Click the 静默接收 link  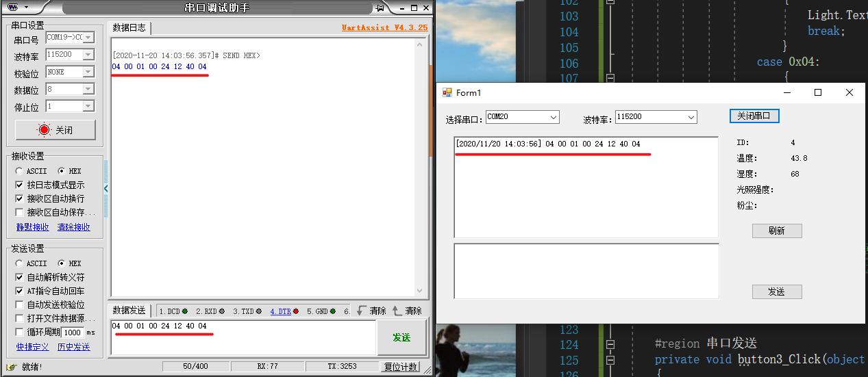[33, 227]
